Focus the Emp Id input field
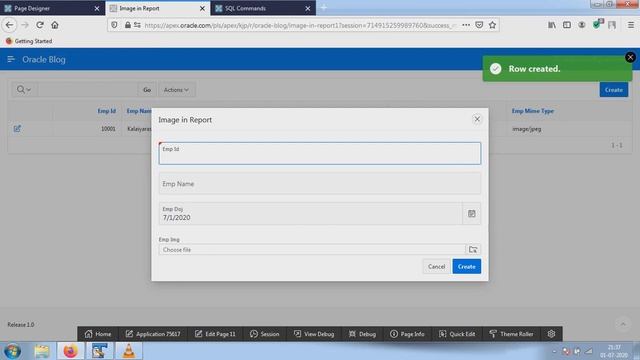 click(x=320, y=153)
